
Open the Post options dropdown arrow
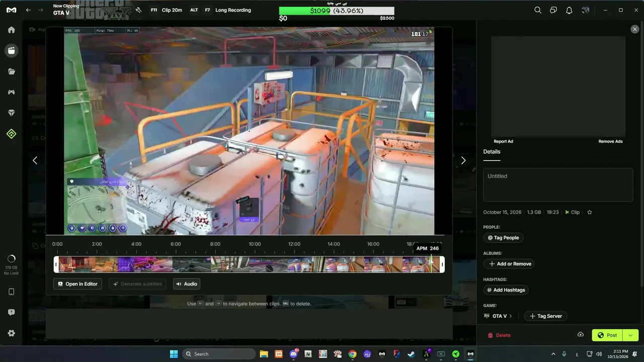coord(631,335)
